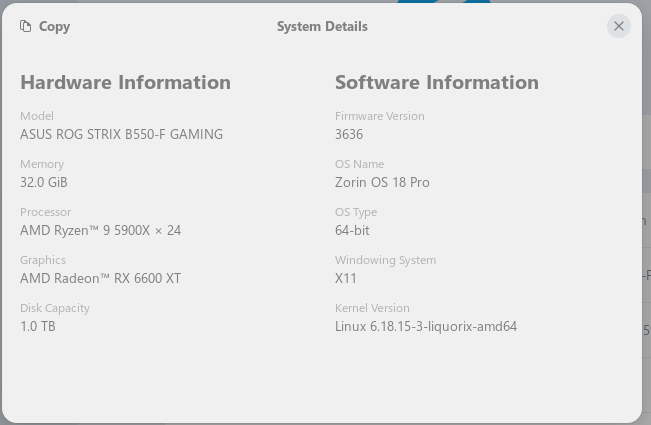Select the Zorin OS 18 Pro value

point(382,182)
